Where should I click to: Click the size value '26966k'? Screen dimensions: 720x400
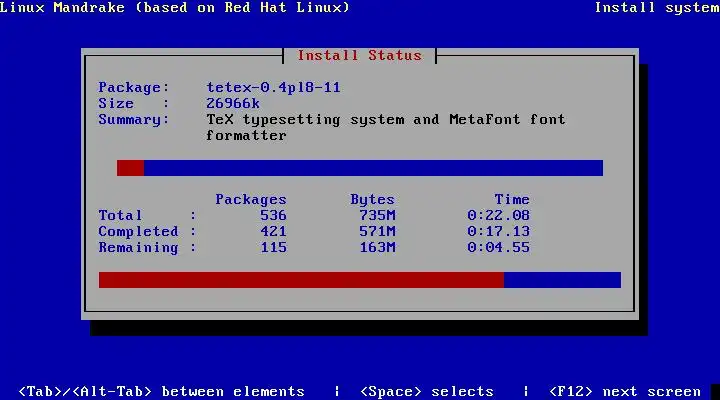pos(233,103)
